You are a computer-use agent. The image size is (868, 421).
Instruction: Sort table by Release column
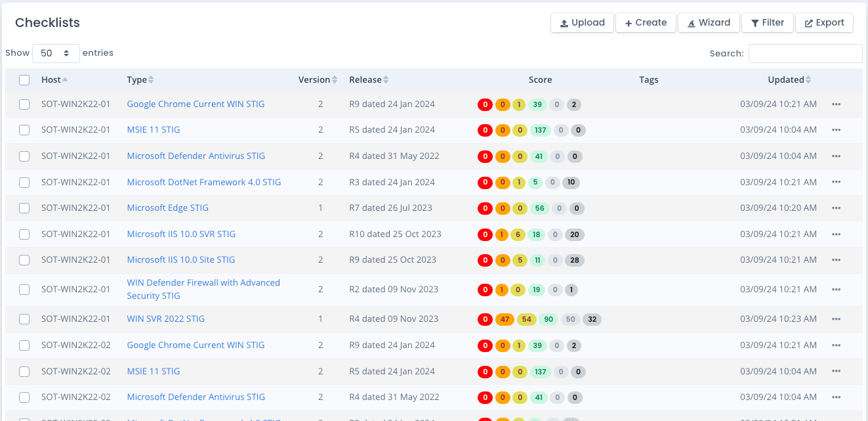pyautogui.click(x=369, y=79)
